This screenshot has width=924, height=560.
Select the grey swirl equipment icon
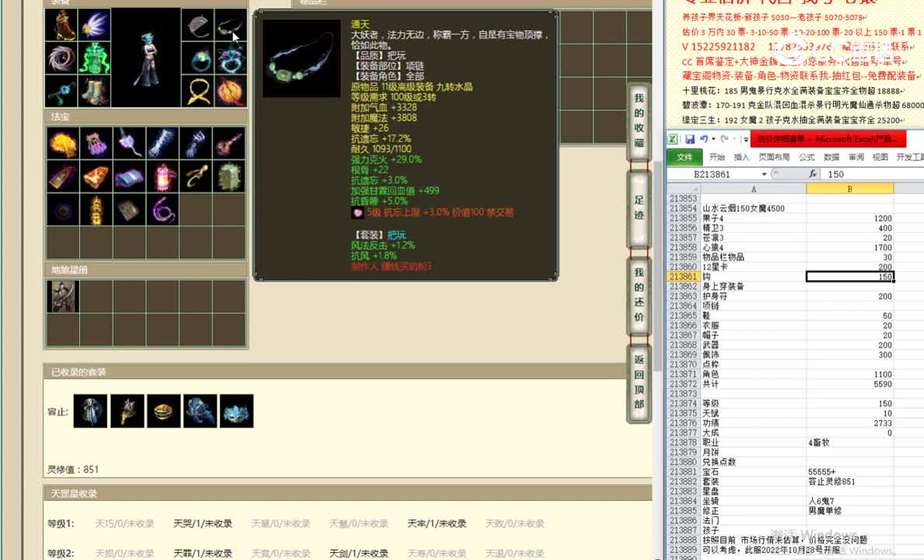pos(61,58)
